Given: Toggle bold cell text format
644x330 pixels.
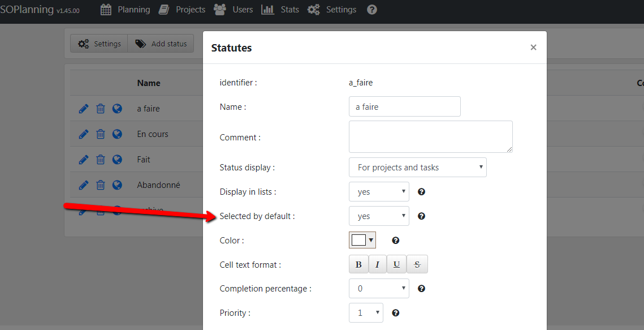Looking at the screenshot, I should (358, 264).
